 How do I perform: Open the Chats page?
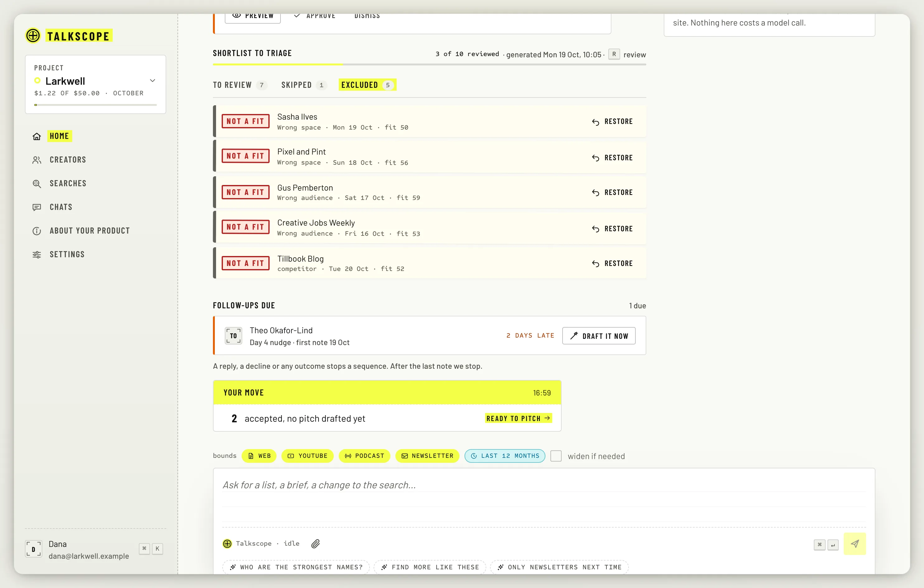61,207
